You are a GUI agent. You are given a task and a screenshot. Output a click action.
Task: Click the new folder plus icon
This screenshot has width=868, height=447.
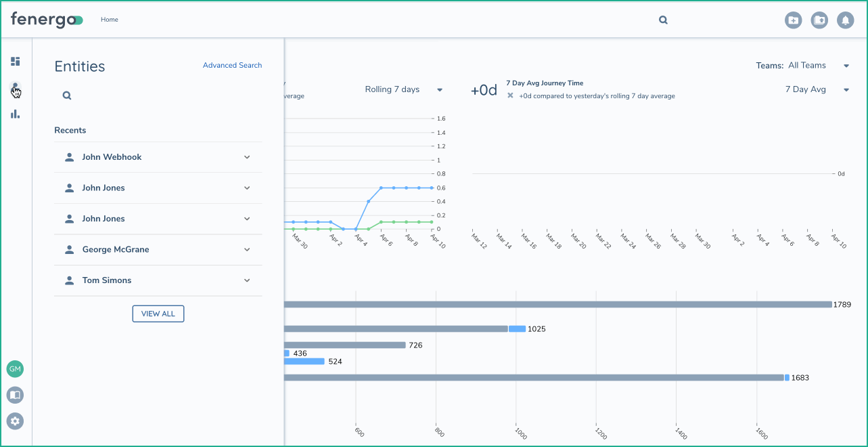coord(793,20)
